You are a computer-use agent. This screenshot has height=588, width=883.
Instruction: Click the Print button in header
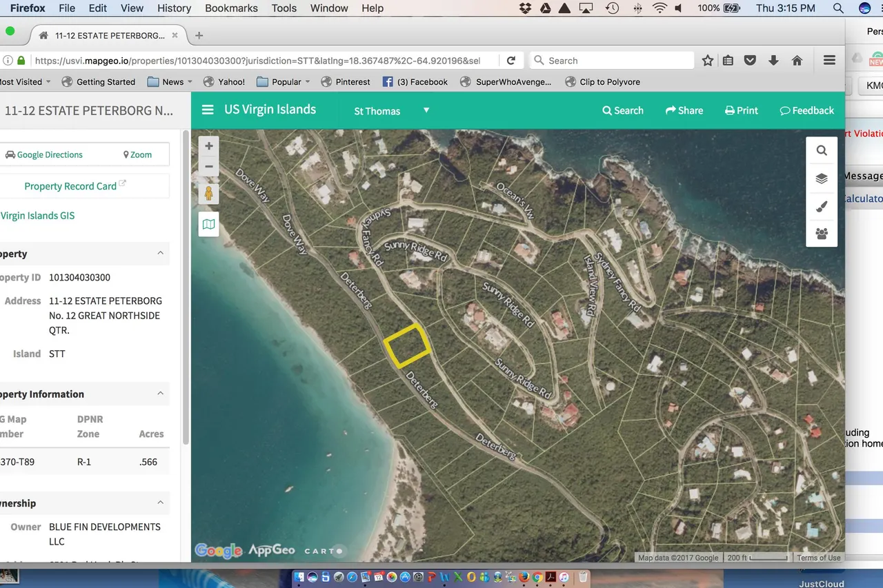point(742,110)
